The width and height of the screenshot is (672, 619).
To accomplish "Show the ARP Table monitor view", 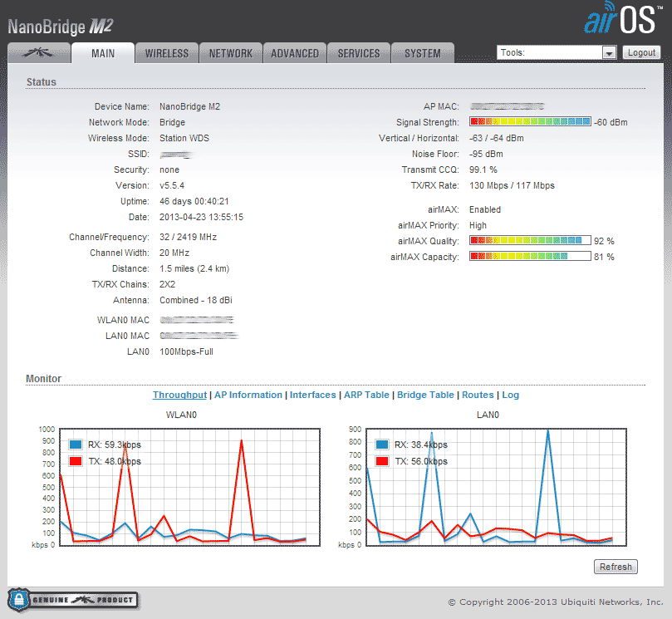I will tap(366, 395).
